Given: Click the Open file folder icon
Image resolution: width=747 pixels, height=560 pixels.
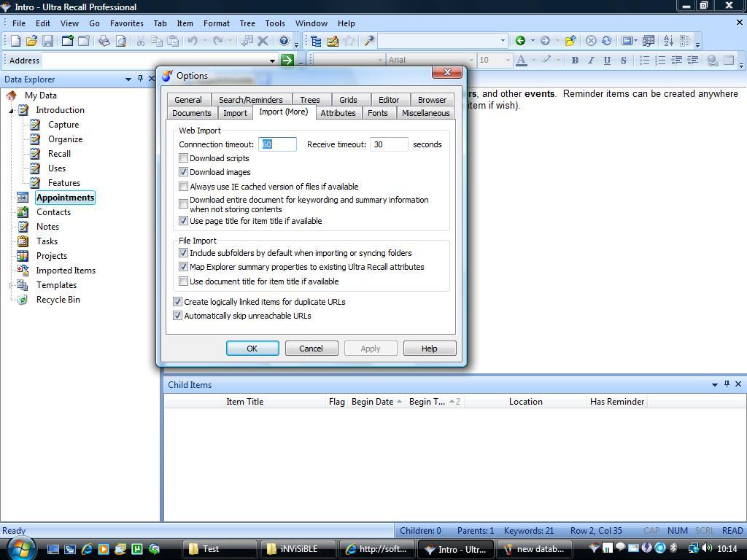Looking at the screenshot, I should pyautogui.click(x=31, y=41).
